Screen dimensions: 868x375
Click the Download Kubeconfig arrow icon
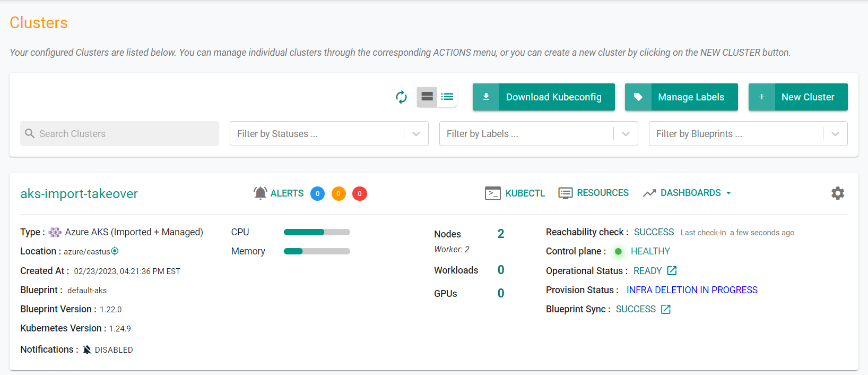(486, 97)
